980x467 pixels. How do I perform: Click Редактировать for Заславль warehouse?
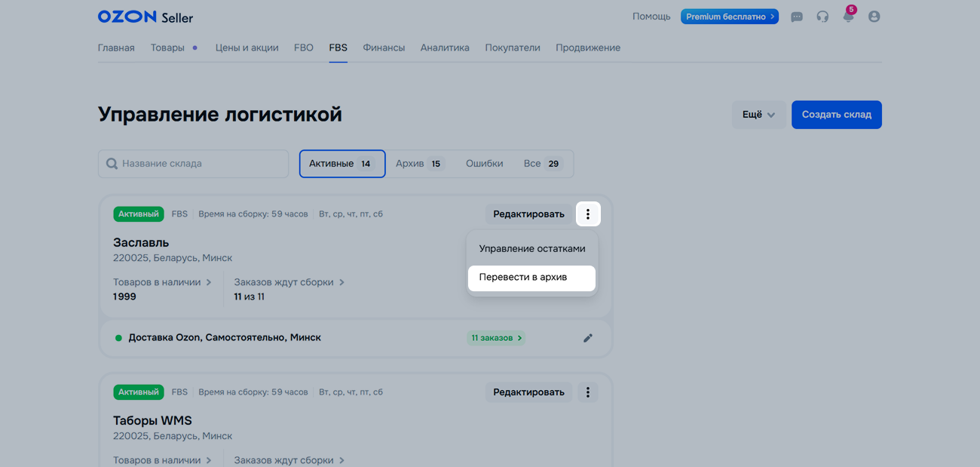[528, 214]
